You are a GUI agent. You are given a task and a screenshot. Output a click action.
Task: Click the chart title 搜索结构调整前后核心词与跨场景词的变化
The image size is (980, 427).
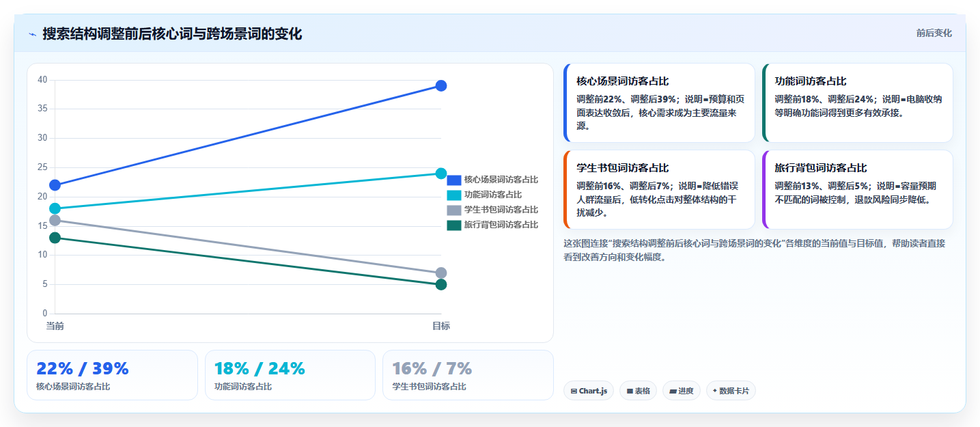[172, 34]
